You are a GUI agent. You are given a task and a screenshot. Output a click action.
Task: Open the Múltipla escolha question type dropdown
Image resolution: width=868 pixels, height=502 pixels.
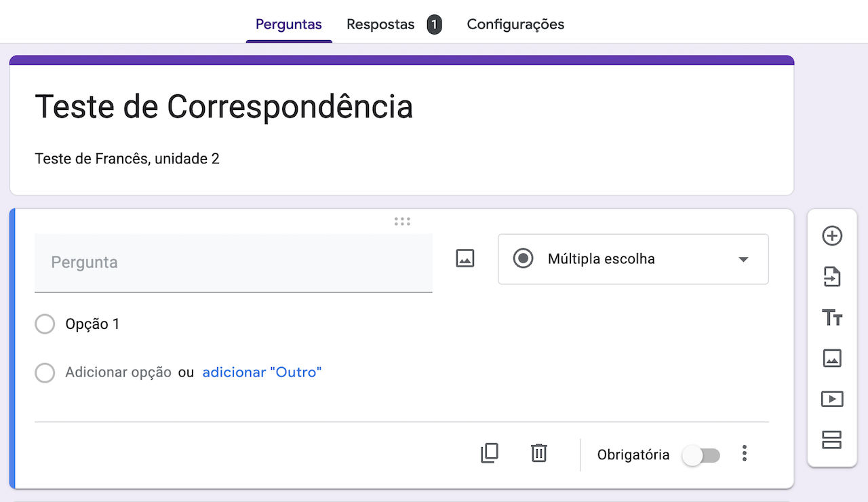click(633, 259)
